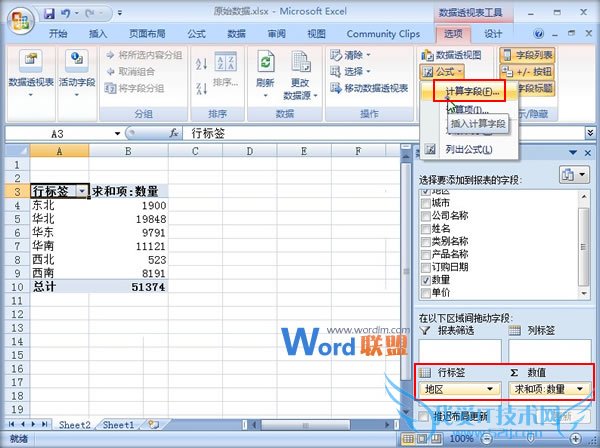
Task: Uncheck the 数量 field checkbox
Action: (x=425, y=280)
